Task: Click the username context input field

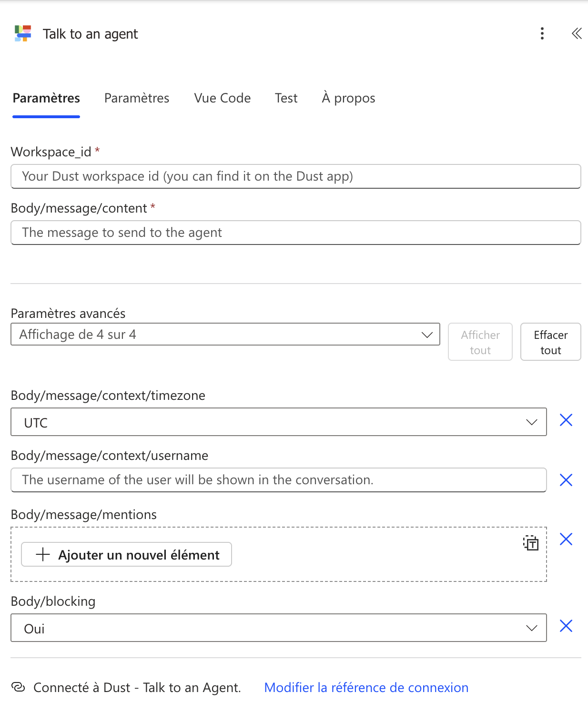Action: tap(278, 480)
